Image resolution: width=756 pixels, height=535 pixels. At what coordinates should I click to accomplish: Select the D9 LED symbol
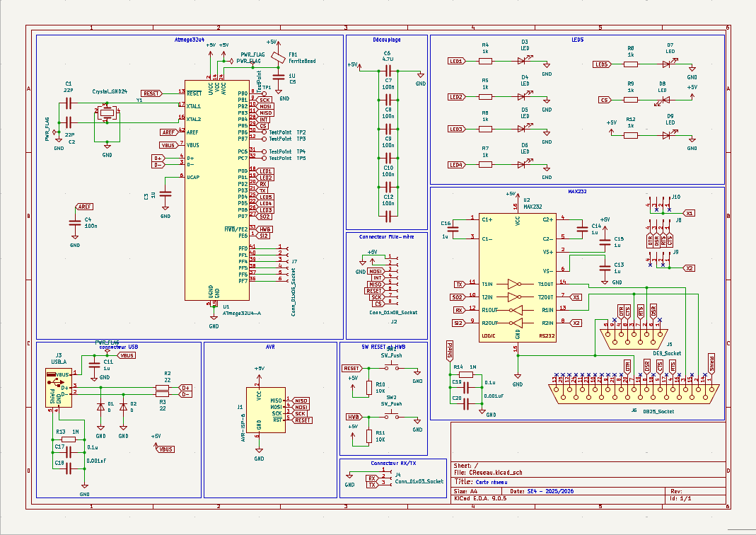tap(669, 134)
